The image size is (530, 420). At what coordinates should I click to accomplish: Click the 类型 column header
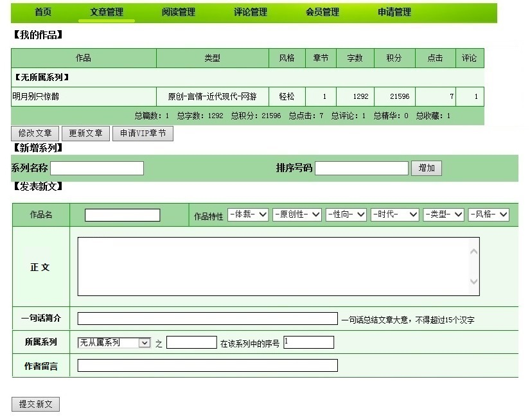(x=212, y=58)
